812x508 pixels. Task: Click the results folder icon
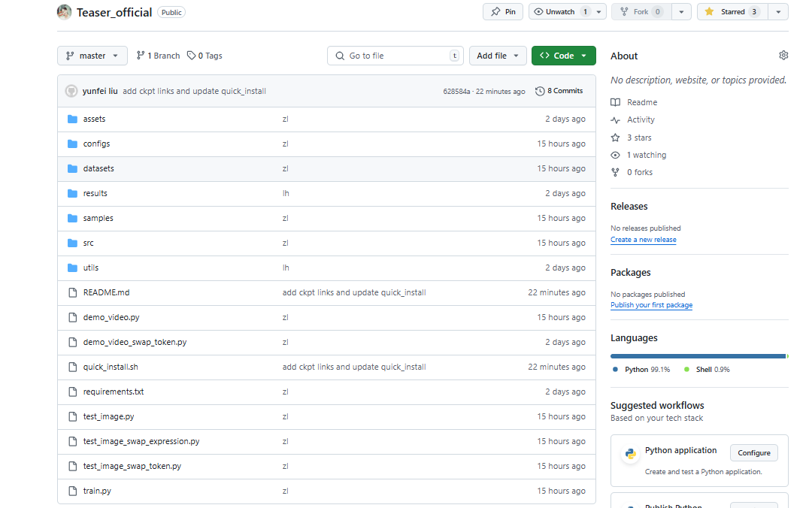(72, 194)
